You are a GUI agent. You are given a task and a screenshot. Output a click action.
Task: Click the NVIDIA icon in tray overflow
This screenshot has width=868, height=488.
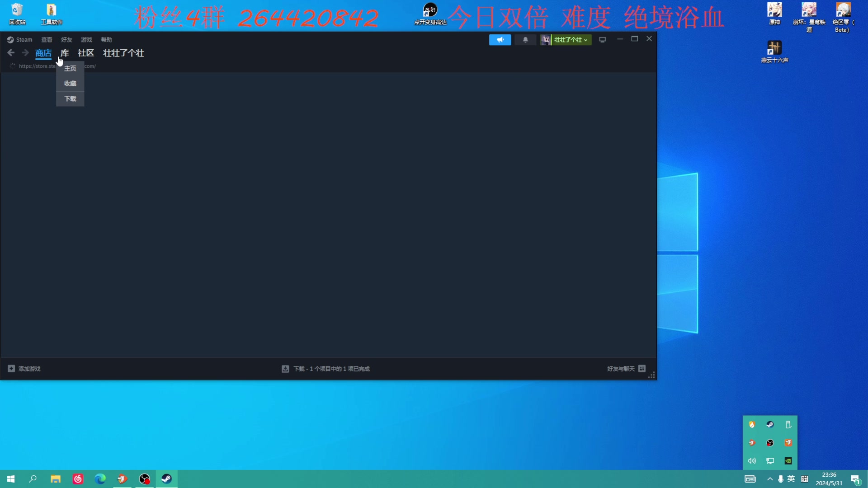coord(788,461)
